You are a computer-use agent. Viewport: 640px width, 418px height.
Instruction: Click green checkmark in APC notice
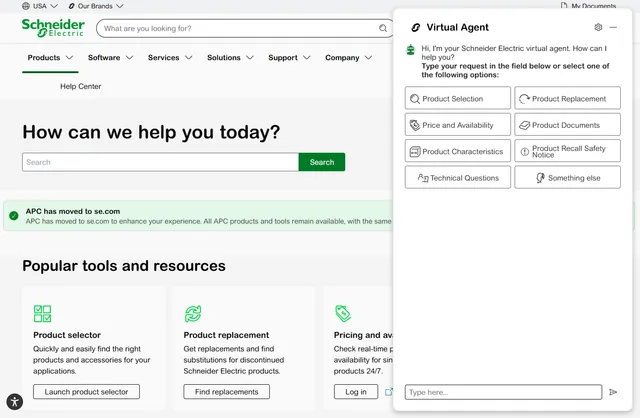click(x=13, y=216)
